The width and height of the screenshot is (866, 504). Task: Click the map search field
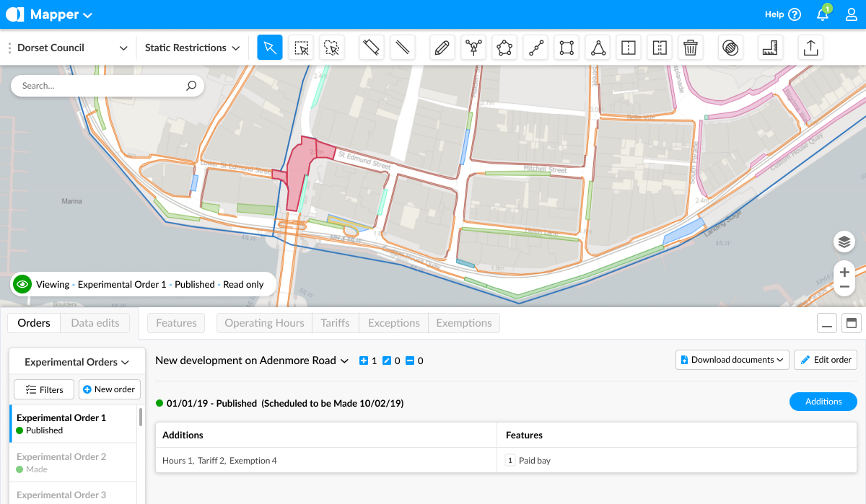point(107,85)
